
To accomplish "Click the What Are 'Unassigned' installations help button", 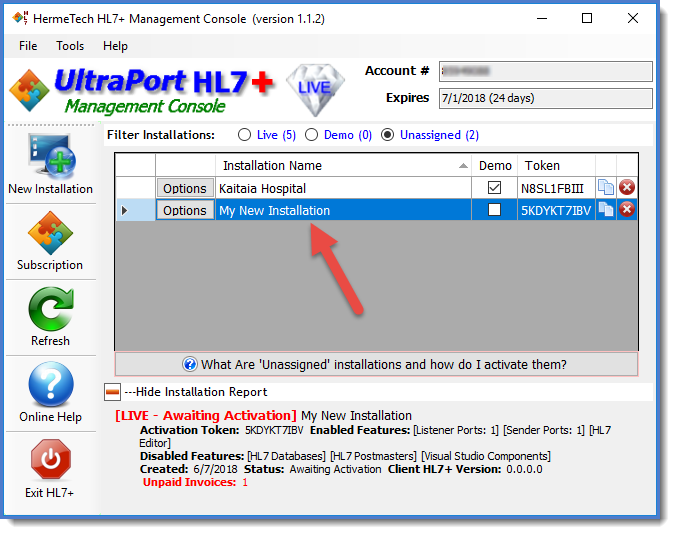I will click(376, 364).
